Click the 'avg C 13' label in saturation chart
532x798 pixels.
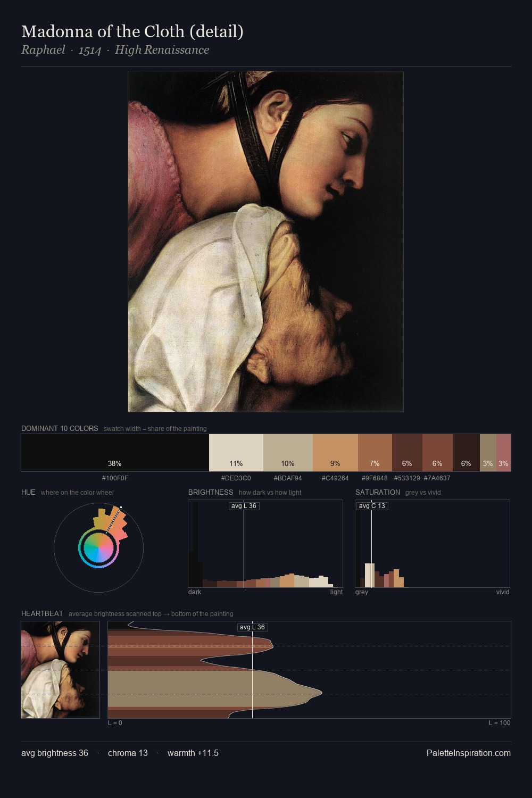click(x=372, y=506)
